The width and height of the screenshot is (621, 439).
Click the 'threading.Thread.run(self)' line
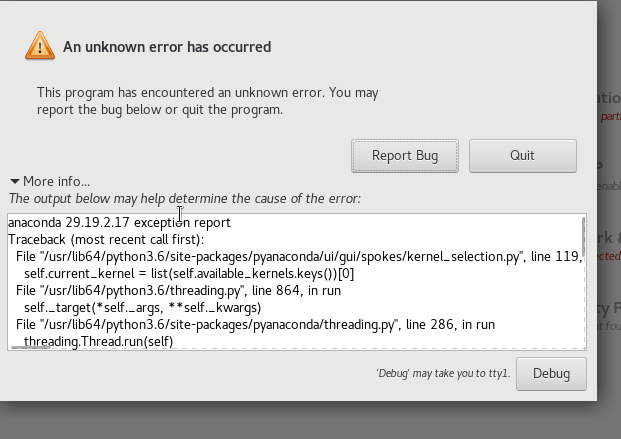tap(98, 341)
